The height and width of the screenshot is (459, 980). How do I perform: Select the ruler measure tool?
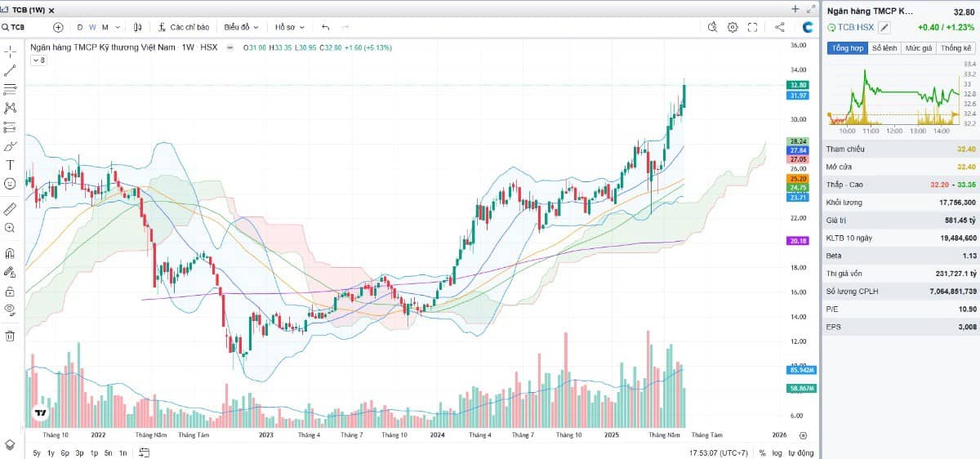(11, 208)
